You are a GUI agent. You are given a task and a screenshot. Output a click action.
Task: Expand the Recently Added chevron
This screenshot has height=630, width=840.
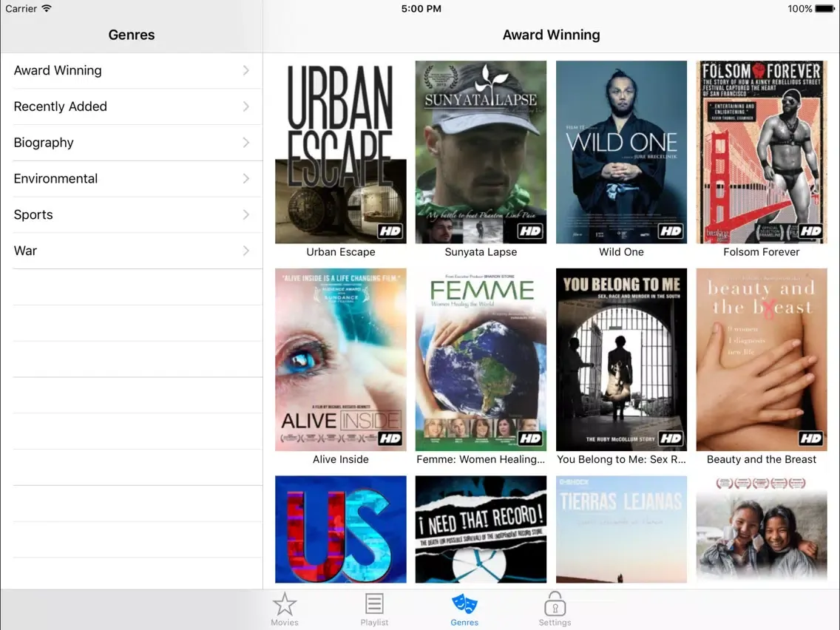tap(246, 106)
